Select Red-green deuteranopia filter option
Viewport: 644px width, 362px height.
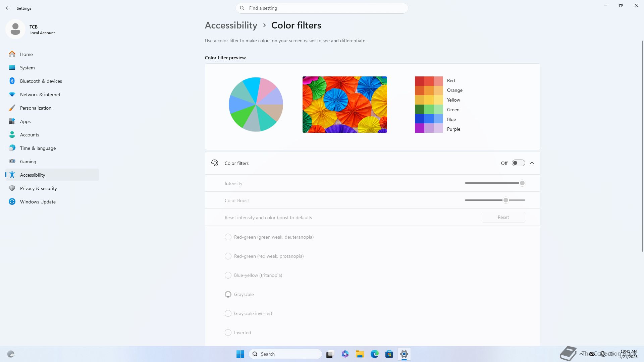[x=228, y=237]
